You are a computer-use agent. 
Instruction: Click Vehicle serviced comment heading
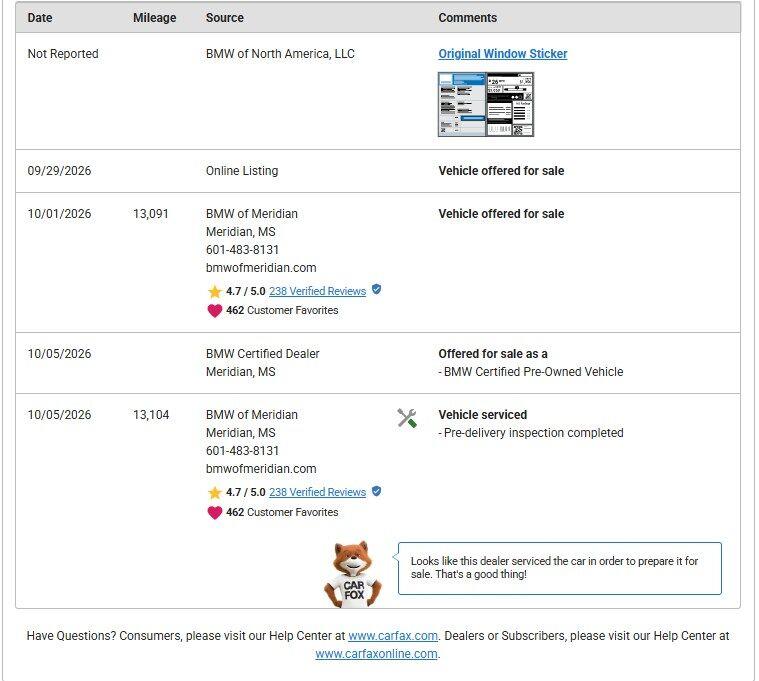click(483, 415)
